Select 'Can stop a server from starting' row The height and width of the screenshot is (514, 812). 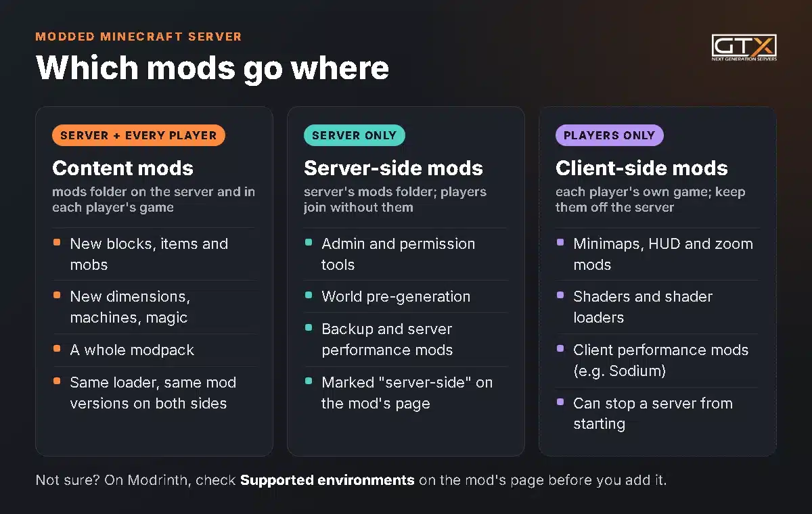pos(657,413)
